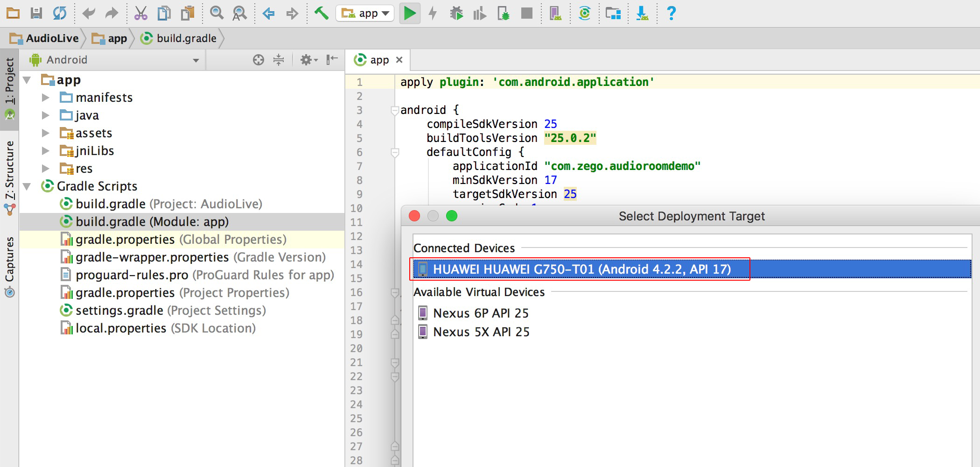Make project with the green hammer icon
The width and height of the screenshot is (980, 467).
click(321, 13)
